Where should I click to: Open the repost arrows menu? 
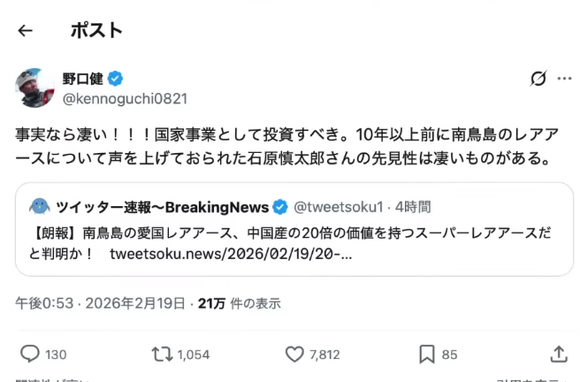click(x=162, y=354)
